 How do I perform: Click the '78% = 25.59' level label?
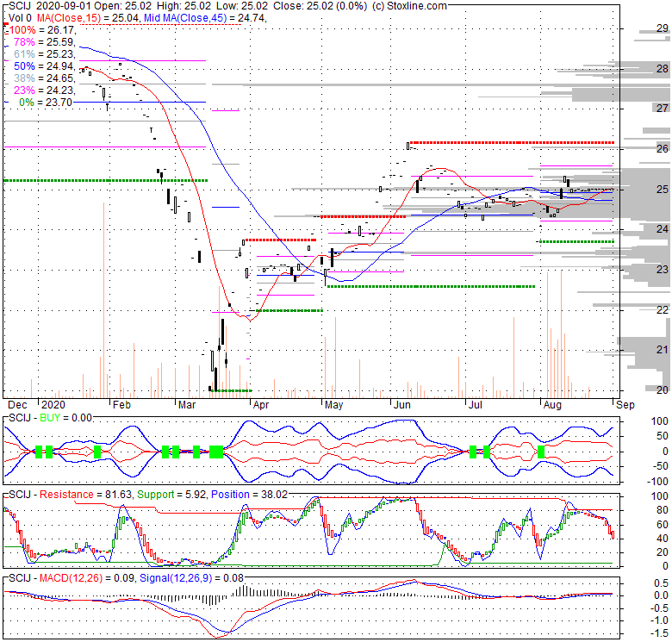coord(45,42)
